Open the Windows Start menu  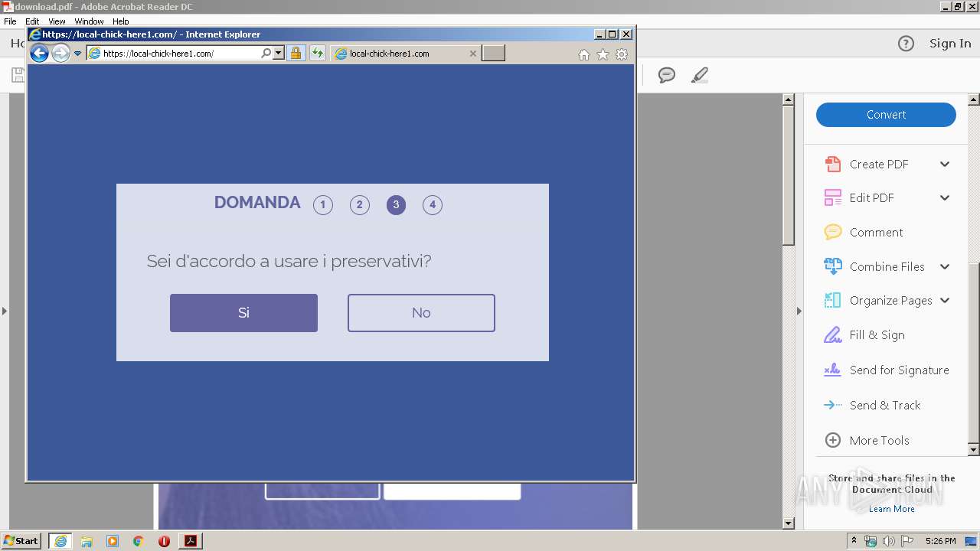[x=21, y=541]
